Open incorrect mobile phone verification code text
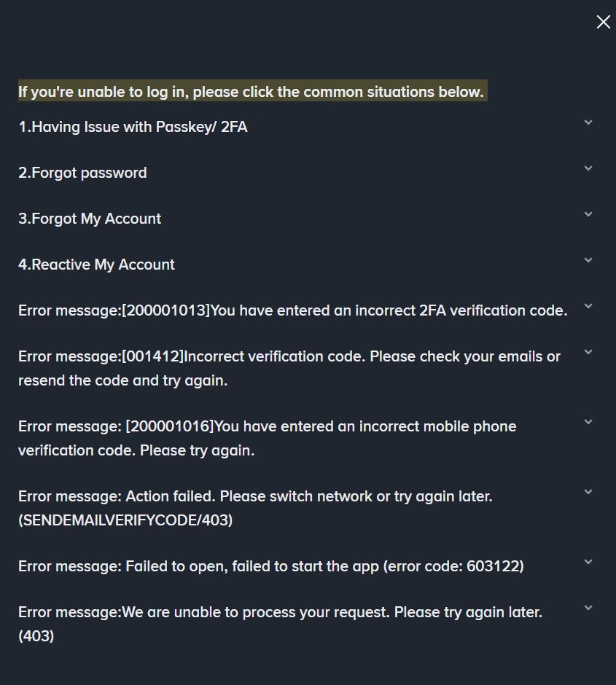This screenshot has width=616, height=685. pos(267,438)
